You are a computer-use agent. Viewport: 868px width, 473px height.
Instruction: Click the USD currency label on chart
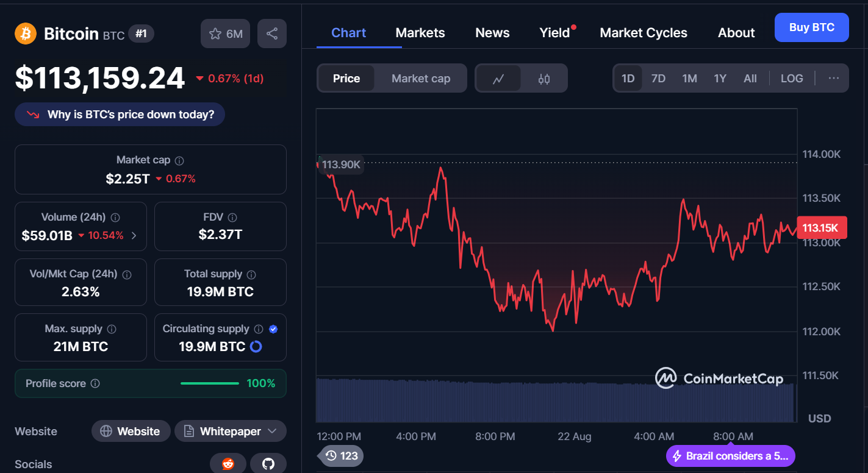point(820,418)
